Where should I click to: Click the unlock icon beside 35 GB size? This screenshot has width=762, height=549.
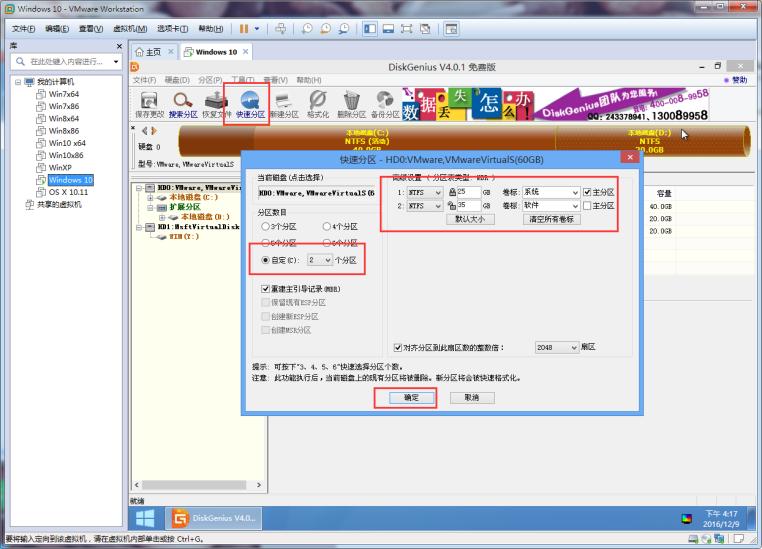tap(452, 206)
